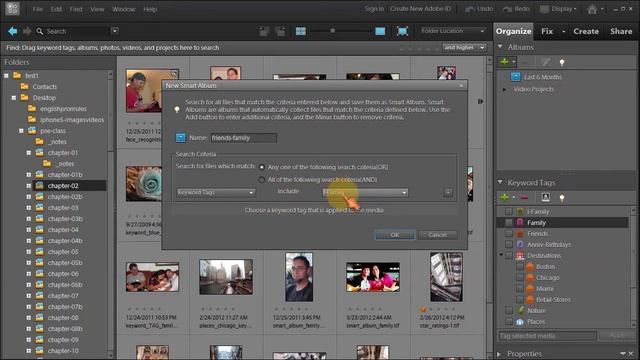Click the rotate right toolbar icon

pyautogui.click(x=280, y=31)
